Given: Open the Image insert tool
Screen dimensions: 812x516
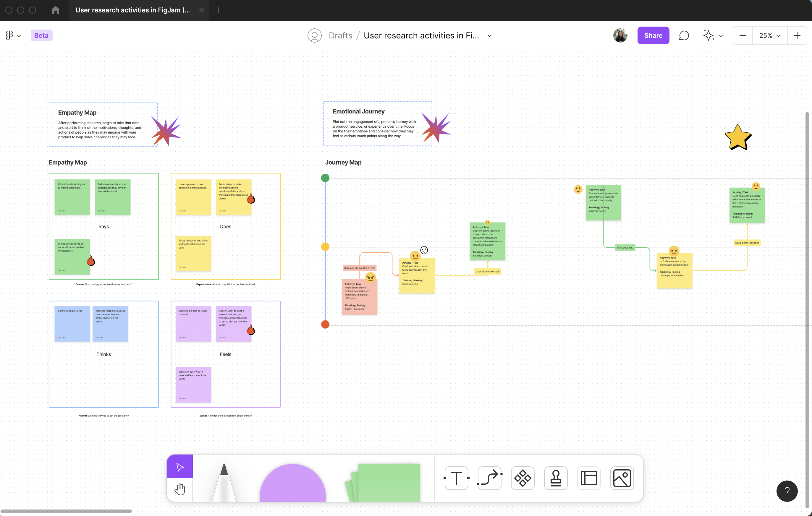Looking at the screenshot, I should point(622,478).
